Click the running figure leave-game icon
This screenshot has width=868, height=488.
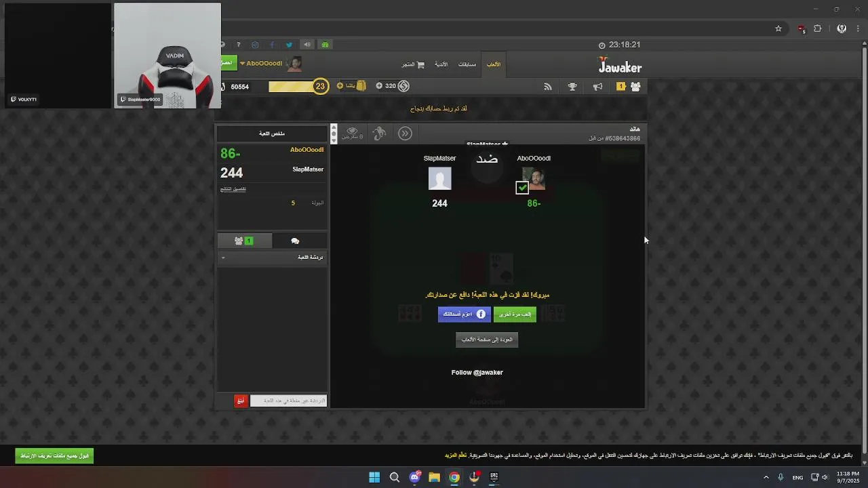pos(380,134)
